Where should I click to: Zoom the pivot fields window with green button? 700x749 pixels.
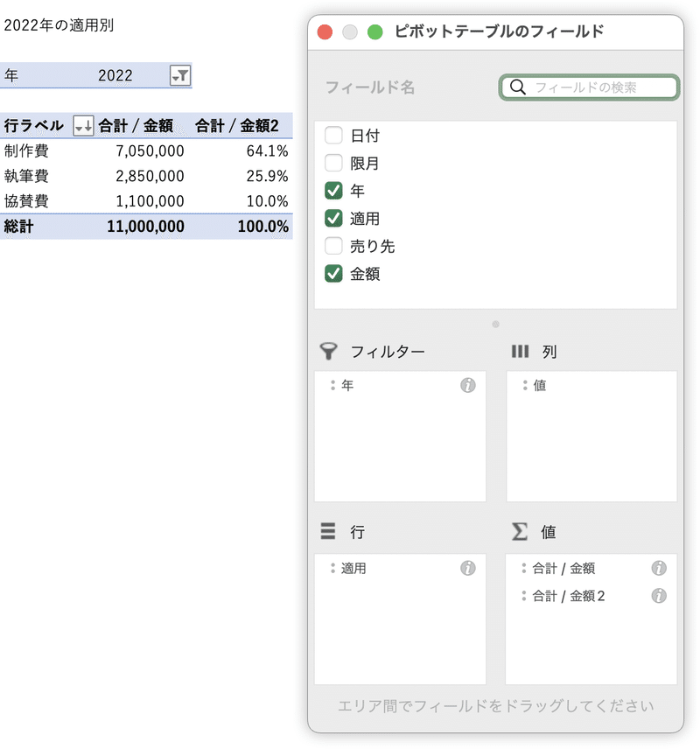(375, 32)
